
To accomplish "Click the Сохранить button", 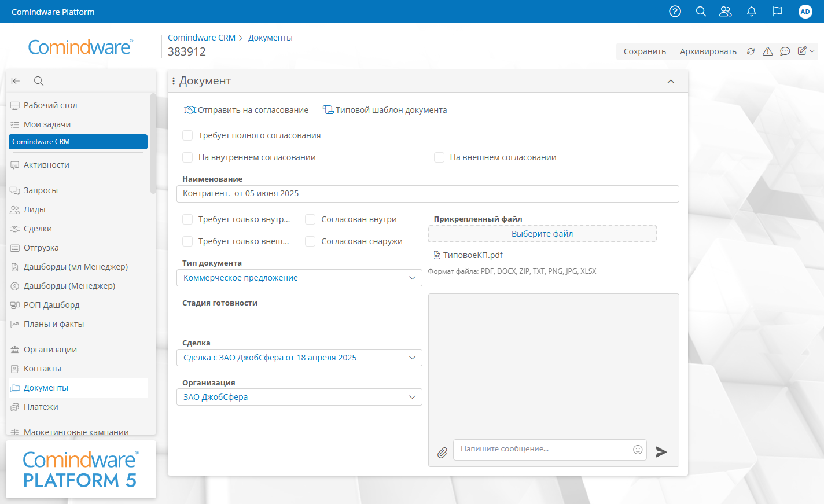I will pyautogui.click(x=645, y=51).
